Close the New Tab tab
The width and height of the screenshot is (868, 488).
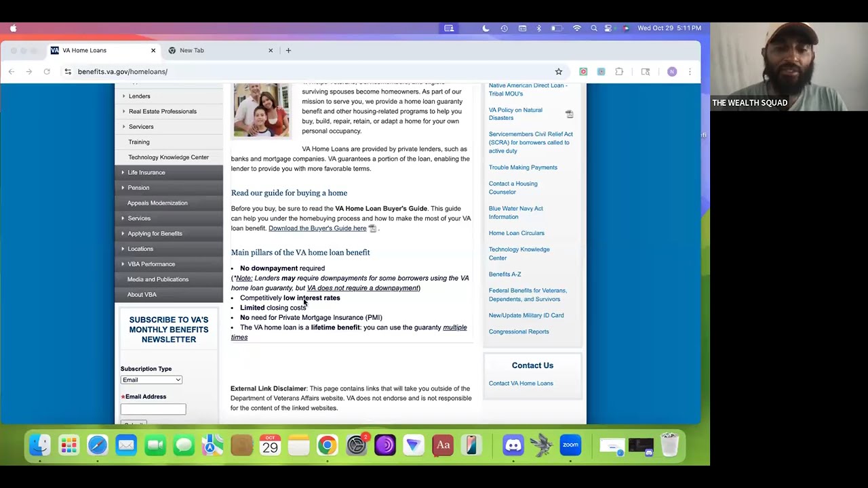[x=271, y=50]
